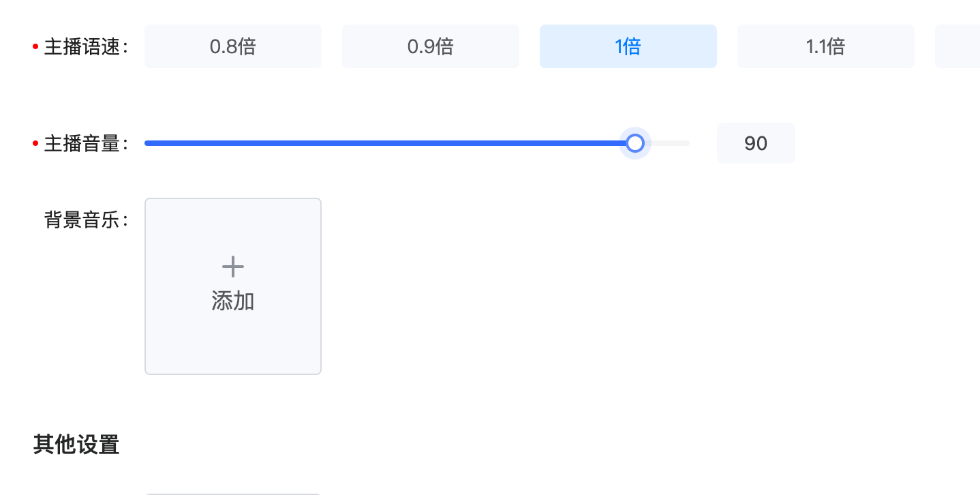The height and width of the screenshot is (495, 980).
Task: Click the 其他设置 section heading
Action: [x=76, y=445]
